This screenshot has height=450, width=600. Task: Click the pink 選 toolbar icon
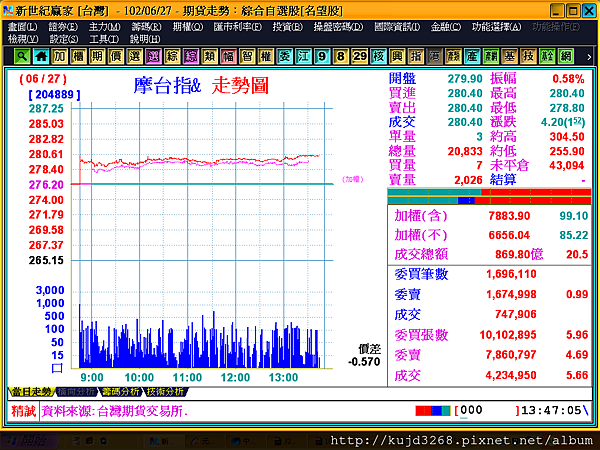153,56
